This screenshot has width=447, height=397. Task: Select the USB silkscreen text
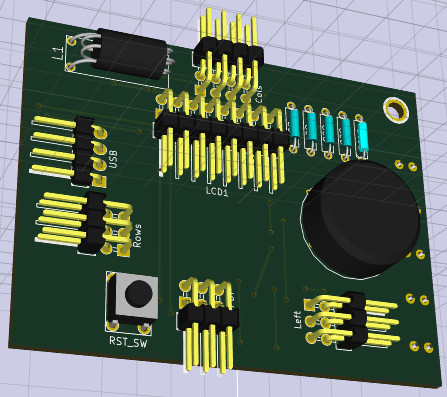click(x=113, y=159)
